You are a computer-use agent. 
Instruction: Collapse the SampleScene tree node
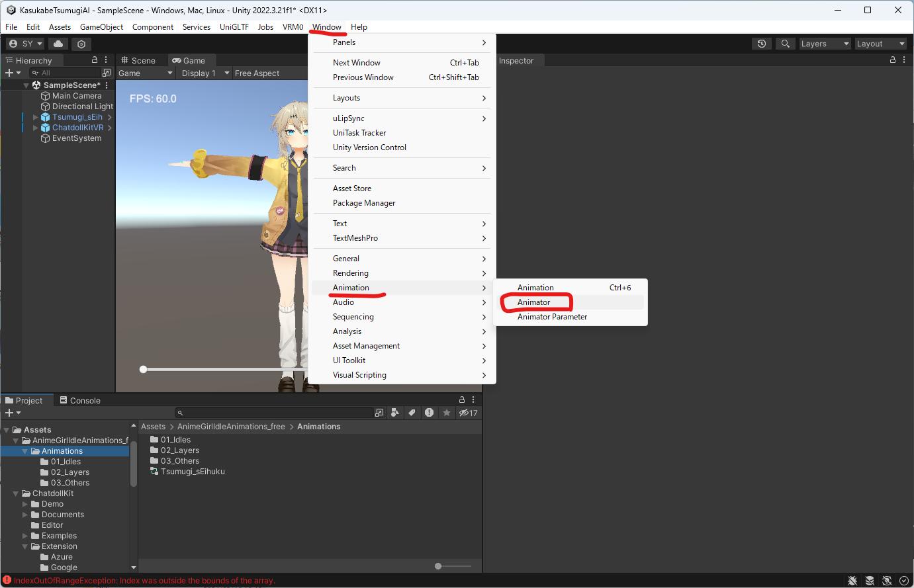pos(26,85)
